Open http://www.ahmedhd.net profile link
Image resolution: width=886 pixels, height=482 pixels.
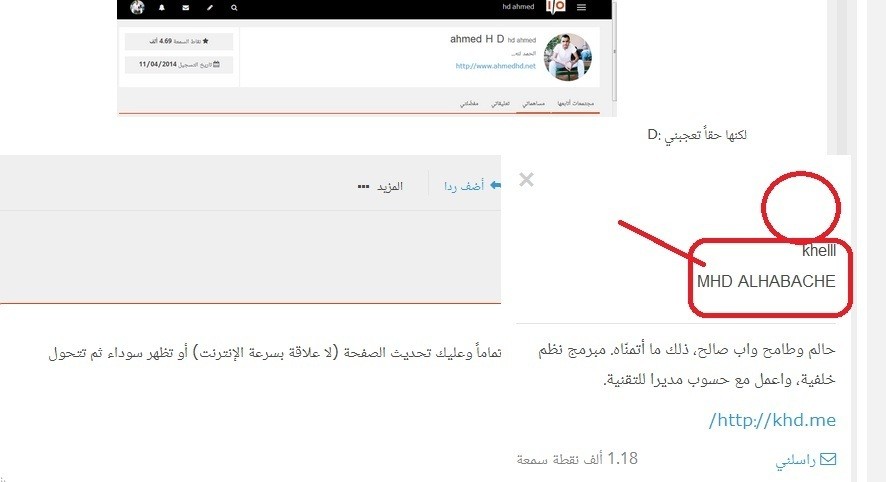tap(496, 66)
